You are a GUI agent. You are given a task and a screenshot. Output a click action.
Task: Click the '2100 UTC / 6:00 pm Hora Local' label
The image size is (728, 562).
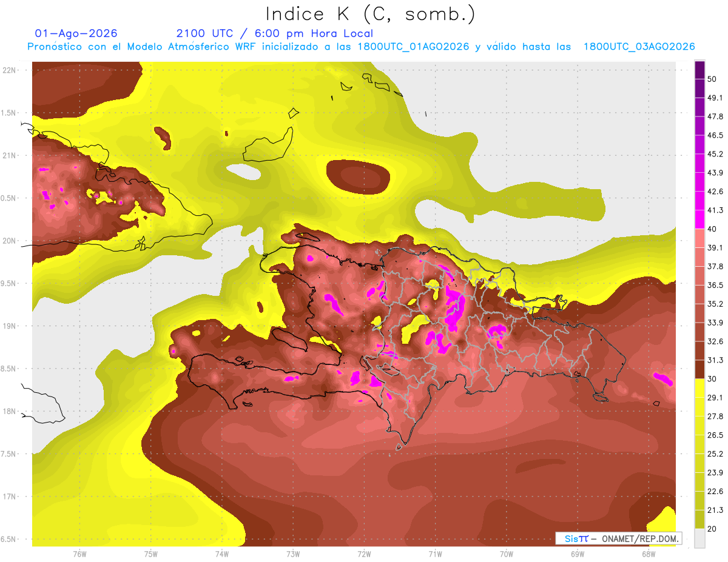click(275, 33)
